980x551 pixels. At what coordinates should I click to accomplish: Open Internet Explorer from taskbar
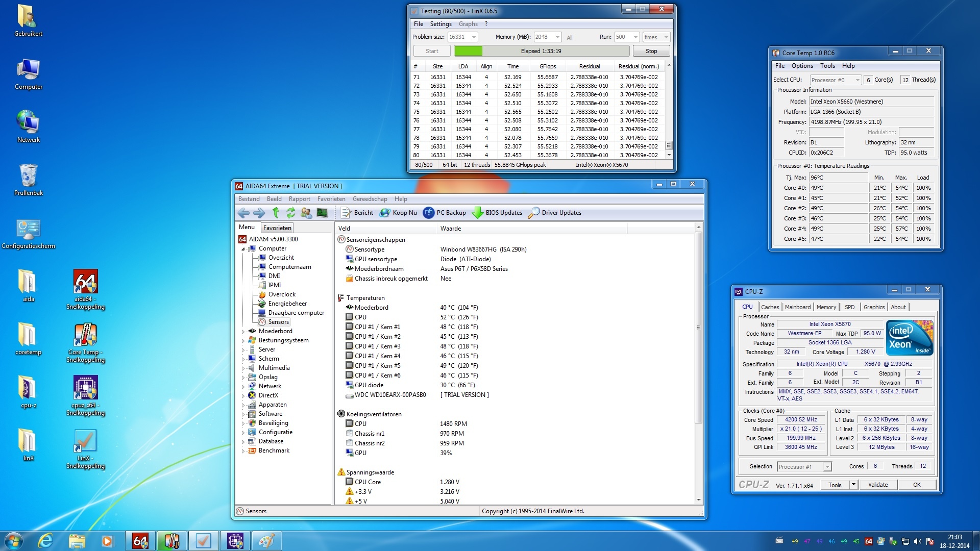(x=45, y=541)
